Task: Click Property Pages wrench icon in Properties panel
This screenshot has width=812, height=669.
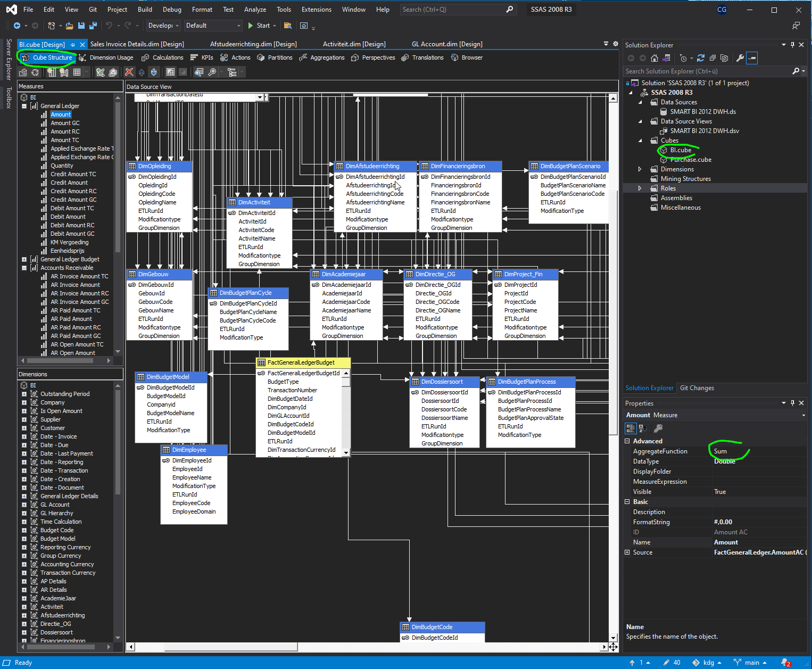Action: (658, 428)
